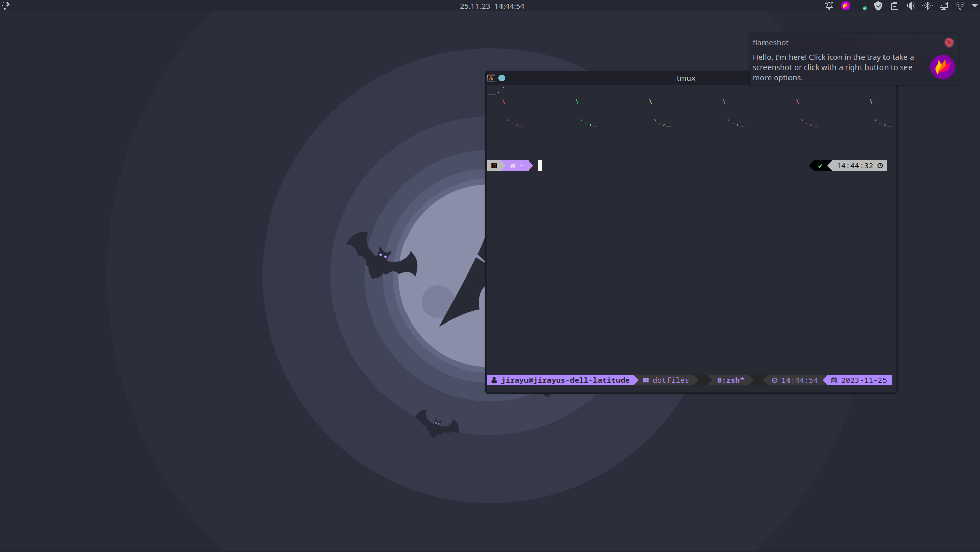This screenshot has width=980, height=552.
Task: Click the terminal prompt input cursor
Action: point(540,166)
